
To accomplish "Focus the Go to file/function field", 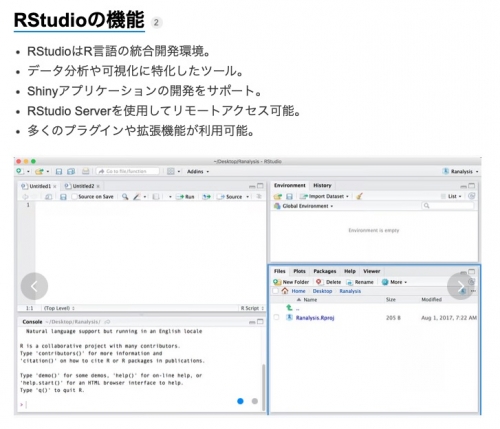I will [128, 171].
